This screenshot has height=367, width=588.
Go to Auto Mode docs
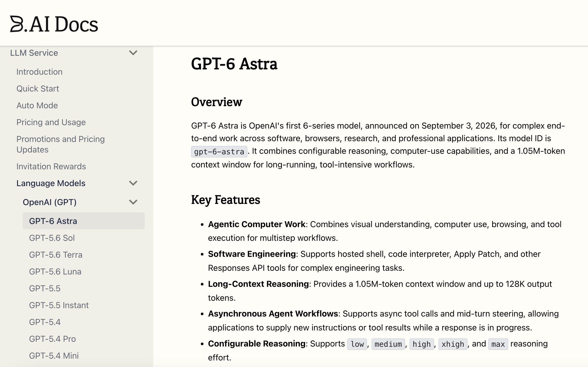[37, 105]
